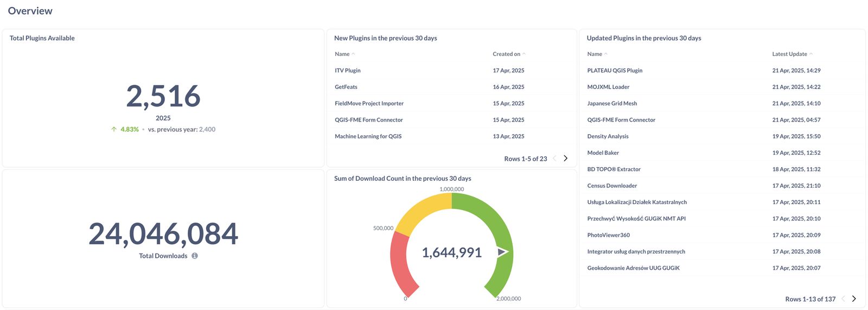Open Sum of Download Count card title
Screen dimensions: 868x310
pyautogui.click(x=403, y=179)
